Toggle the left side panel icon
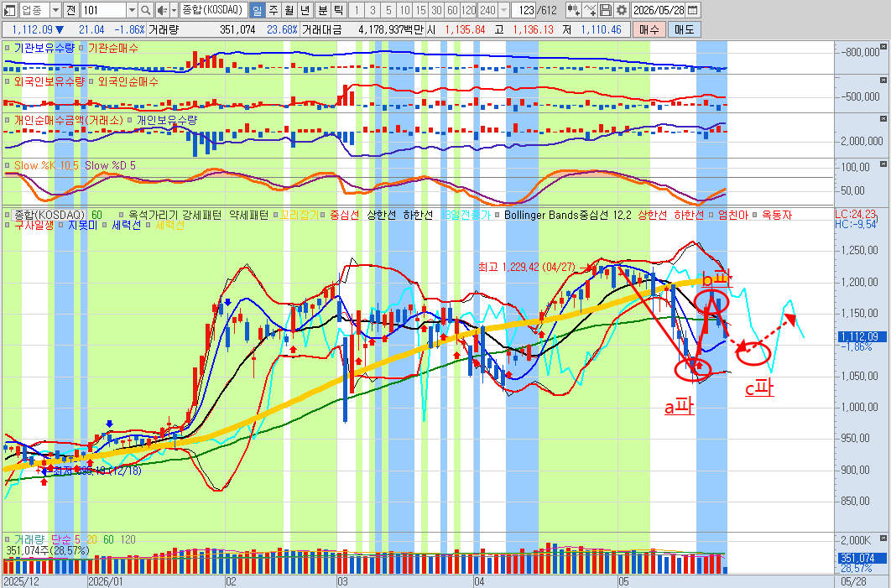The height and width of the screenshot is (588, 891). tap(10, 10)
